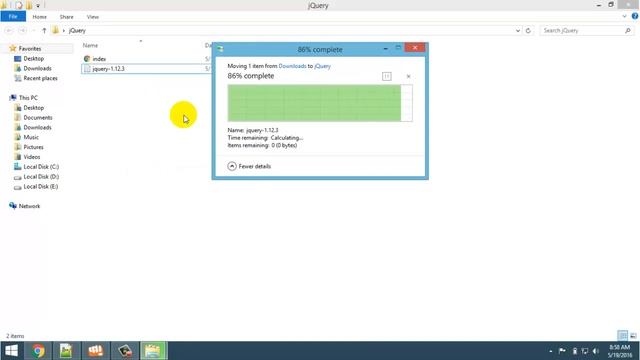Open Documents under This PC
640x360 pixels.
click(x=38, y=118)
